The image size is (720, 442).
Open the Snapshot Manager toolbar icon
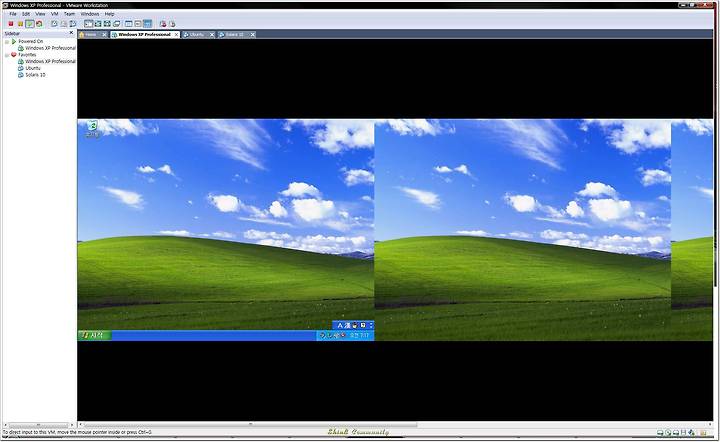(x=73, y=24)
